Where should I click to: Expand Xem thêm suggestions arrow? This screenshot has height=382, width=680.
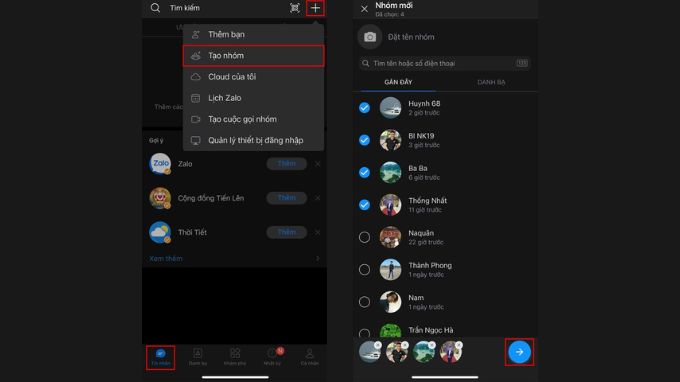[317, 258]
